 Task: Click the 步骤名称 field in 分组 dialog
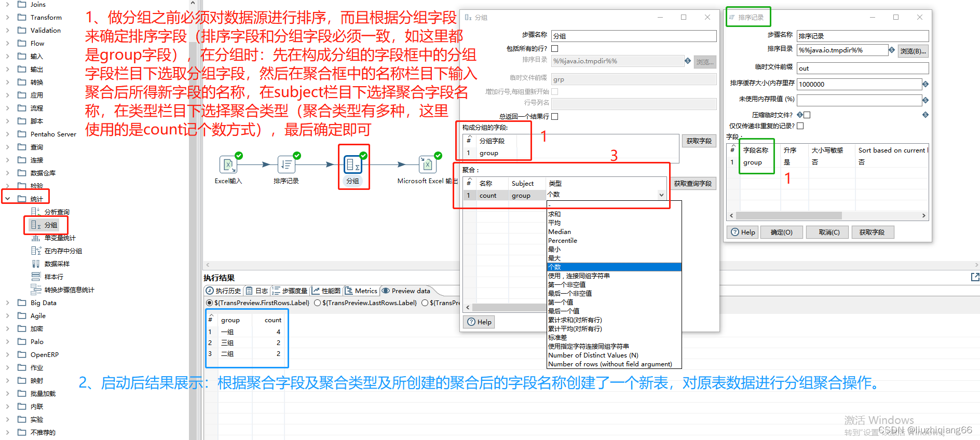point(633,36)
